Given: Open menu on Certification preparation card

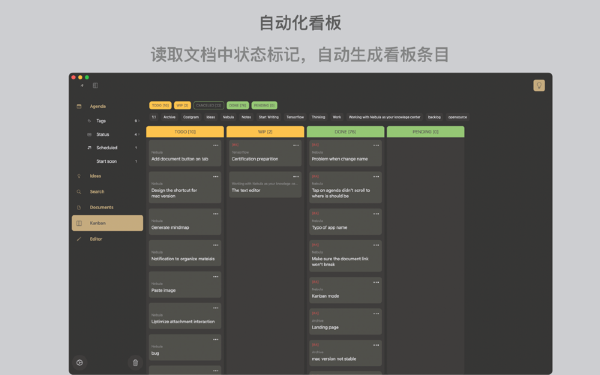Looking at the screenshot, I should click(x=296, y=145).
